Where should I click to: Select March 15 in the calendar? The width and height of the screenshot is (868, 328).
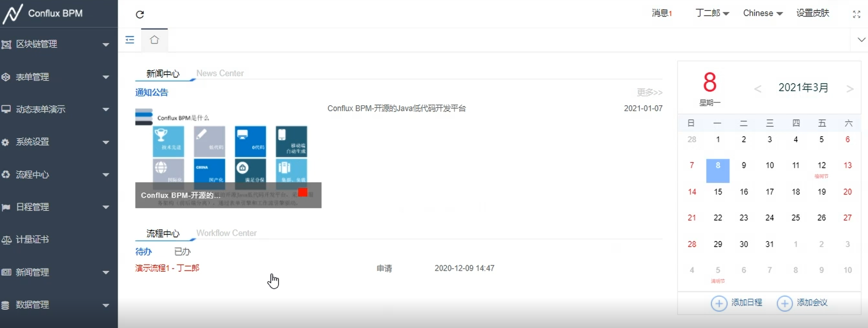coord(718,192)
